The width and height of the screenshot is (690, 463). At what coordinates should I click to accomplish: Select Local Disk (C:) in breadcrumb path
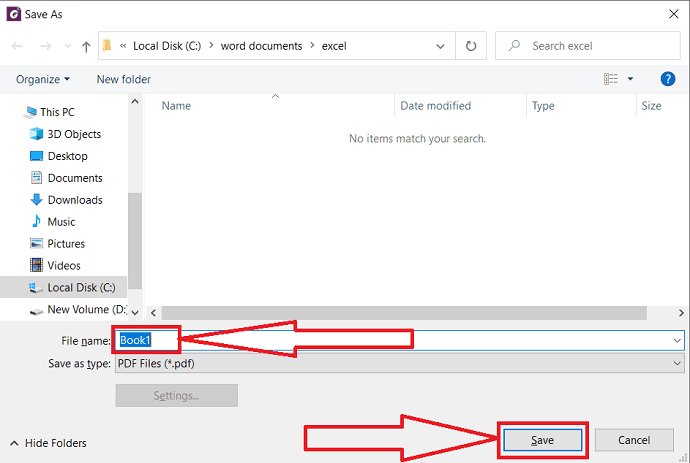pos(167,46)
